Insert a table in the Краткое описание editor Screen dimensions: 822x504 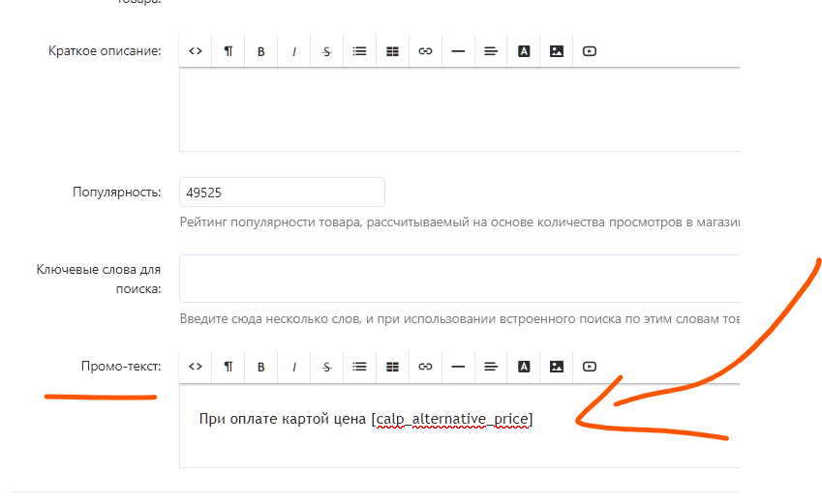[392, 51]
